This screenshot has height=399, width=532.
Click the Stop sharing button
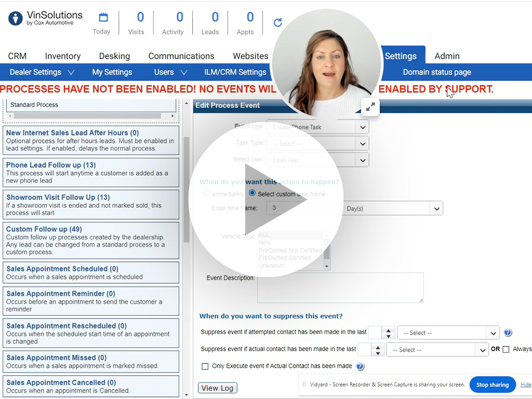point(492,384)
